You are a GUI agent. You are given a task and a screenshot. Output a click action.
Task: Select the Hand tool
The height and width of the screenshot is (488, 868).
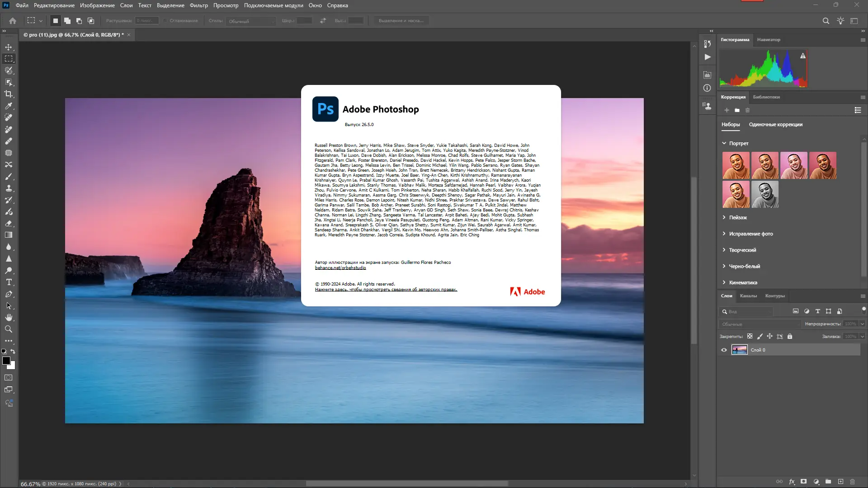click(9, 317)
